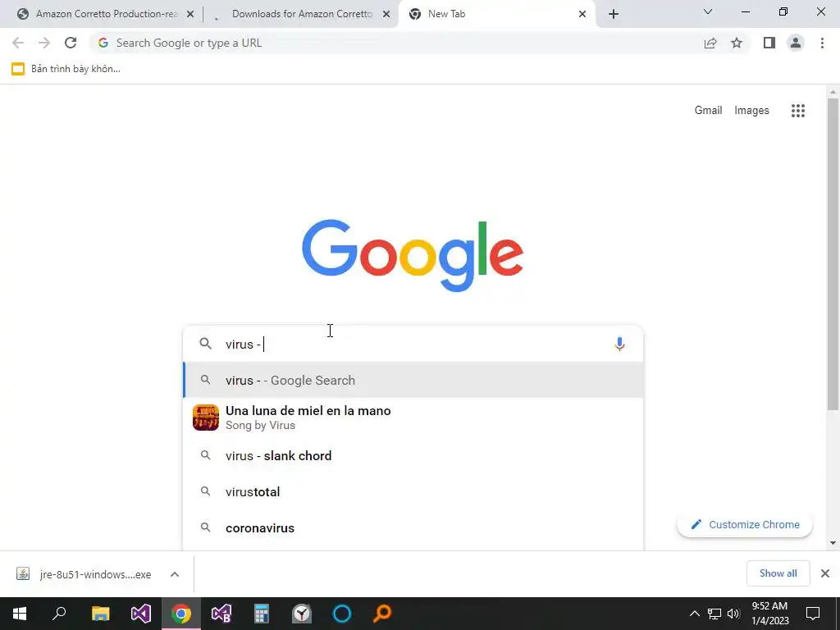Open the orange magnifier app in taskbar

[382, 614]
